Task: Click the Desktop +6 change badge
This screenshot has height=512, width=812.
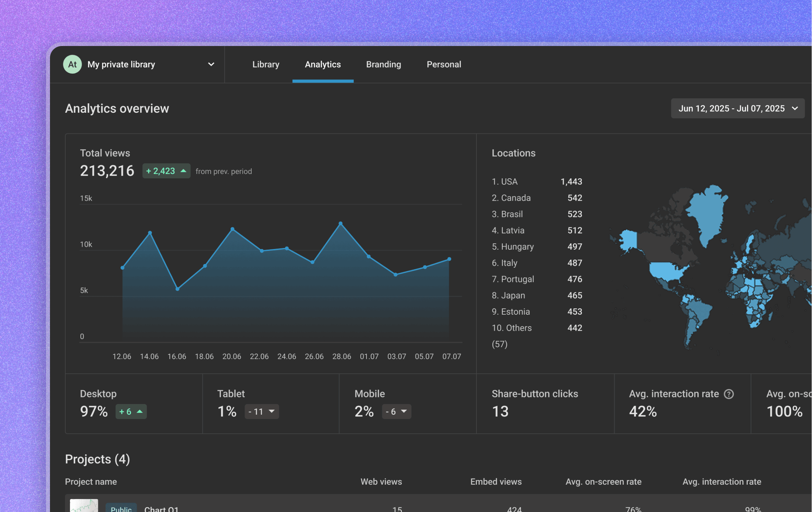Action: 131,411
